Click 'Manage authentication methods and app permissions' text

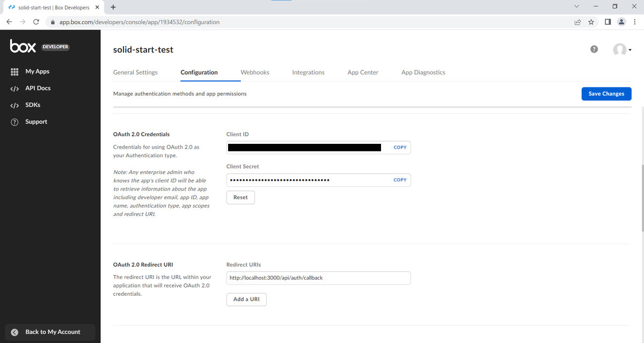(180, 93)
